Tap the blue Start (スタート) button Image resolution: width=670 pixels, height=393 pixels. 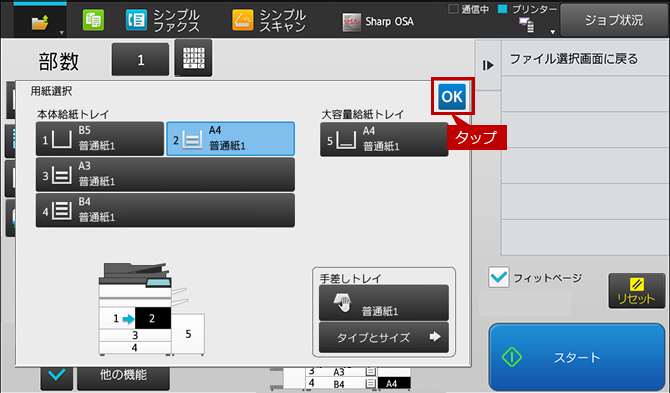(577, 357)
